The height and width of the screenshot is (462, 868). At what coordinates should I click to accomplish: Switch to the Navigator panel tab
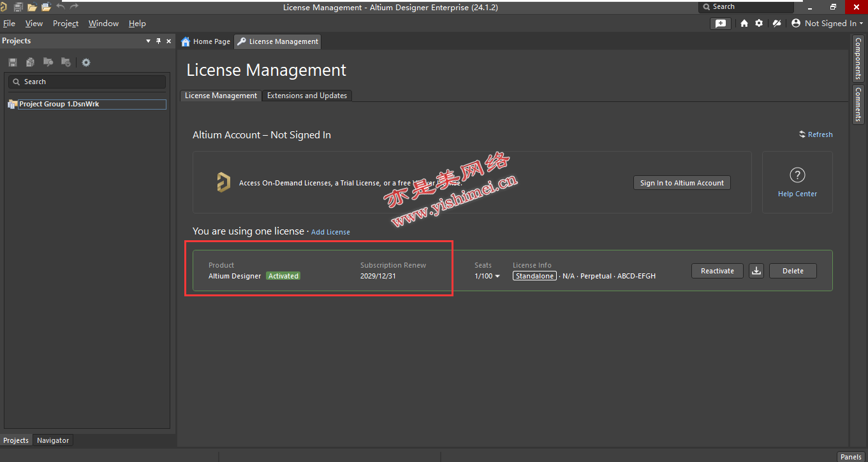pos(53,440)
